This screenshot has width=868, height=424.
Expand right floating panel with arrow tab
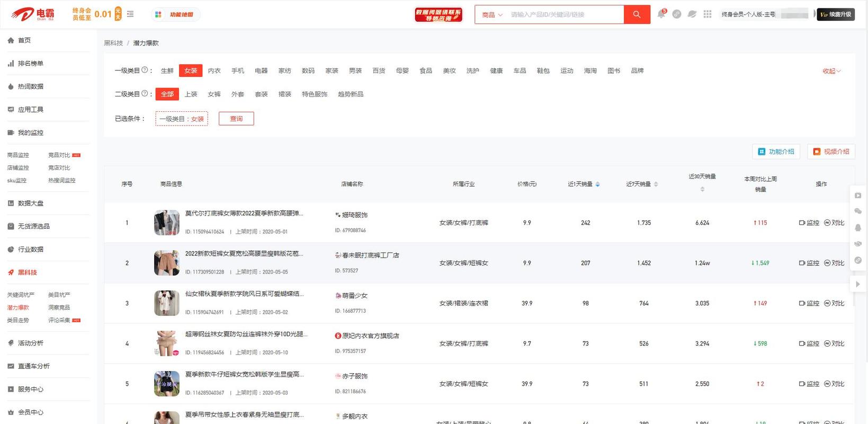point(858,284)
